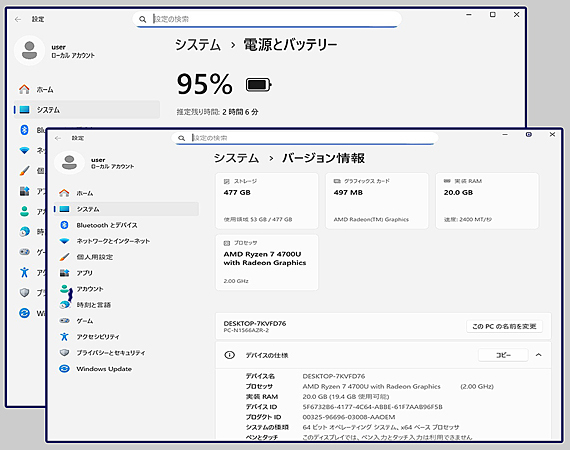Click the back arrow in the front Settings window

pyautogui.click(x=58, y=138)
